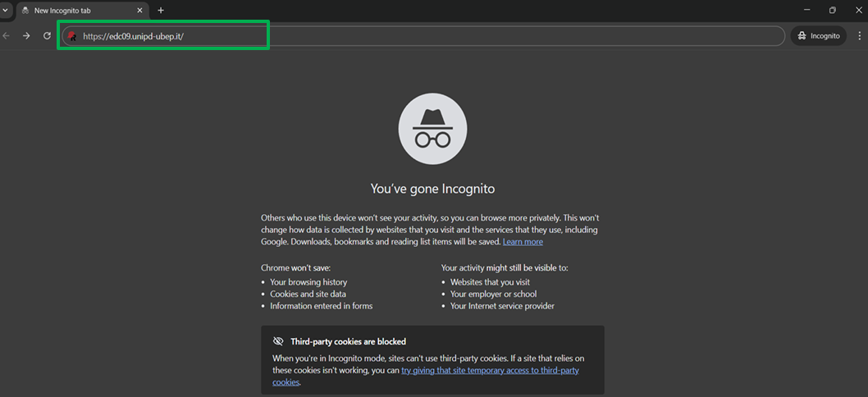
Task: Click the Incognito profile chip
Action: [818, 36]
